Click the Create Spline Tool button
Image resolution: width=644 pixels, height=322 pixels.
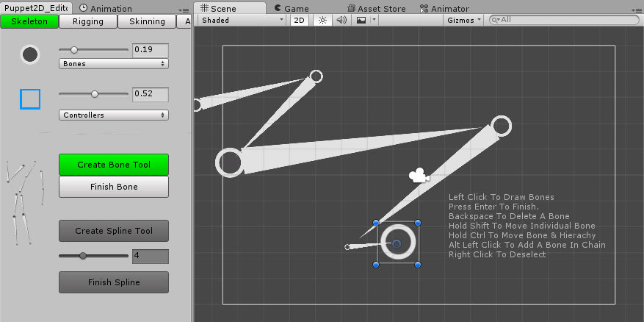coord(114,231)
